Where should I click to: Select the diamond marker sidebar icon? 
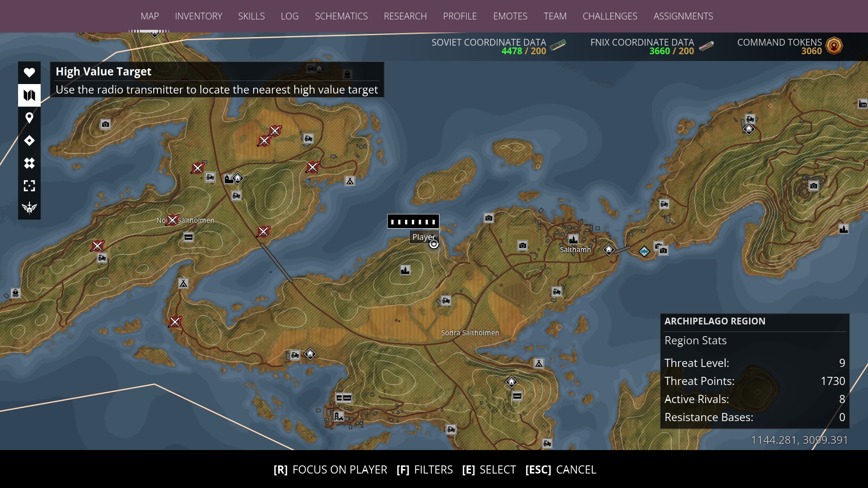pyautogui.click(x=29, y=141)
